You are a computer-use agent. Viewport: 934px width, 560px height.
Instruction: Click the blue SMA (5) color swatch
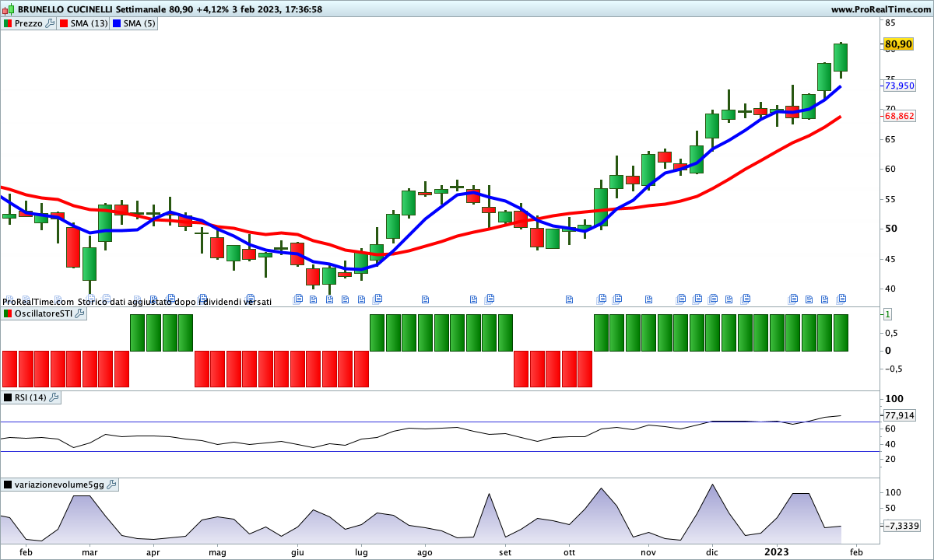tap(117, 23)
